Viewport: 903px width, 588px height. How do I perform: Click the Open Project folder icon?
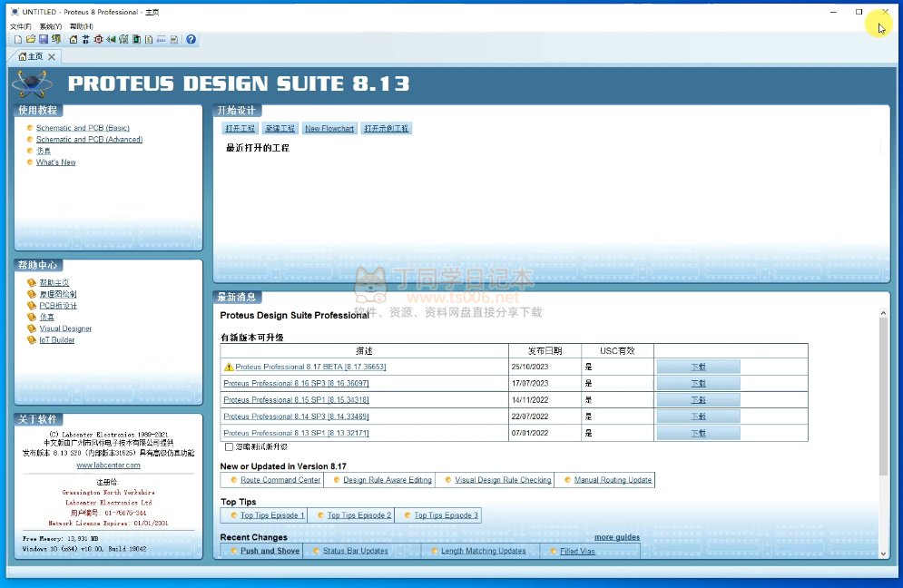pos(31,40)
